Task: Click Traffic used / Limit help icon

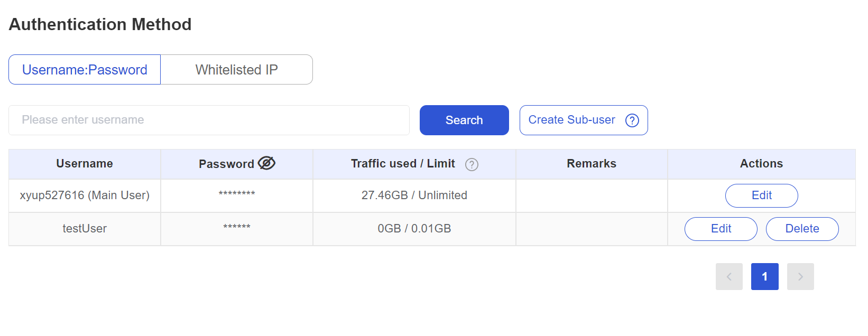Action: (x=472, y=164)
